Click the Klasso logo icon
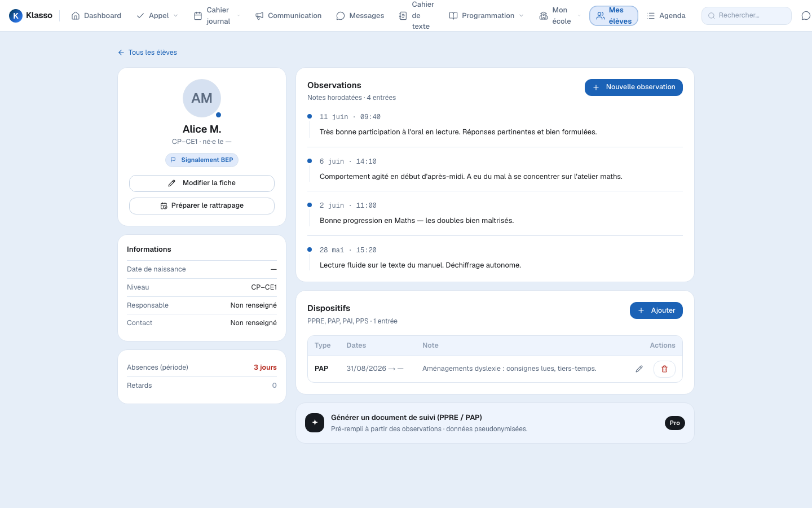812x508 pixels. click(x=16, y=16)
